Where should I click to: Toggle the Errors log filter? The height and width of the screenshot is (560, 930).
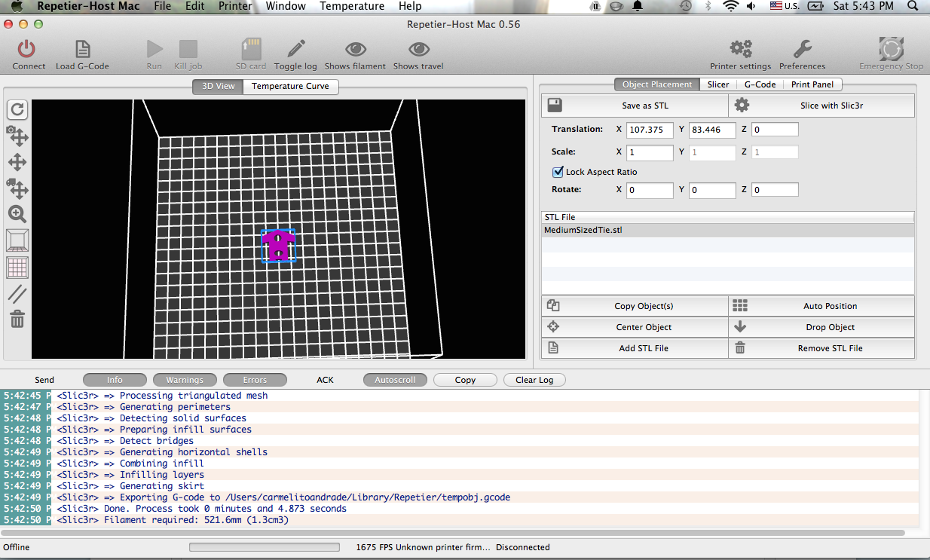coord(255,380)
